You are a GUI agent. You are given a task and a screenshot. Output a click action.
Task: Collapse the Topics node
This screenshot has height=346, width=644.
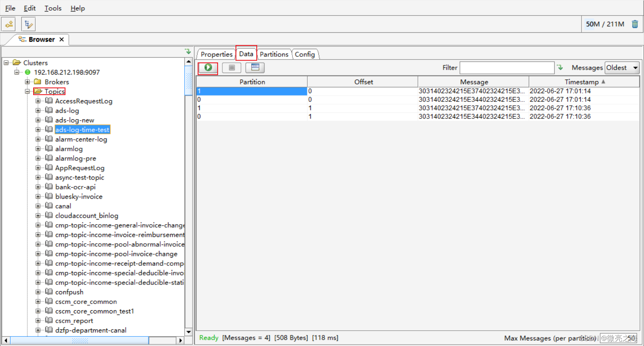point(28,91)
